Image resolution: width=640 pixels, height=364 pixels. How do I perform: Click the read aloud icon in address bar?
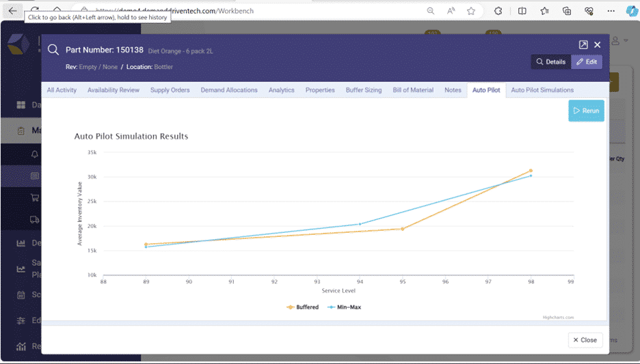[451, 11]
